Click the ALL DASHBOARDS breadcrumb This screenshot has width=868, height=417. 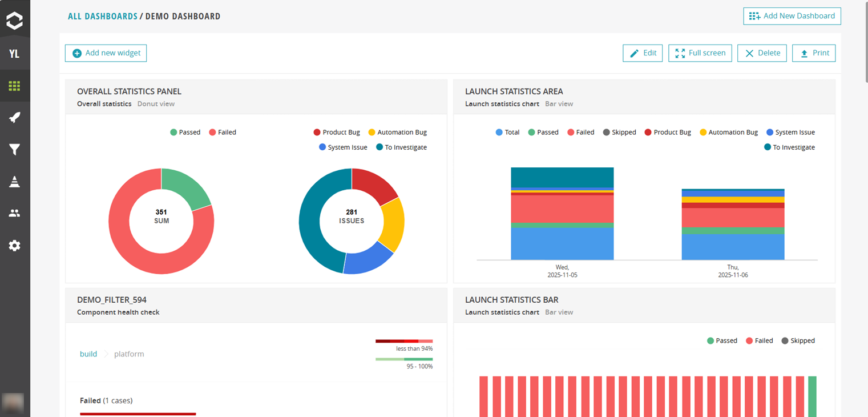[x=103, y=16]
